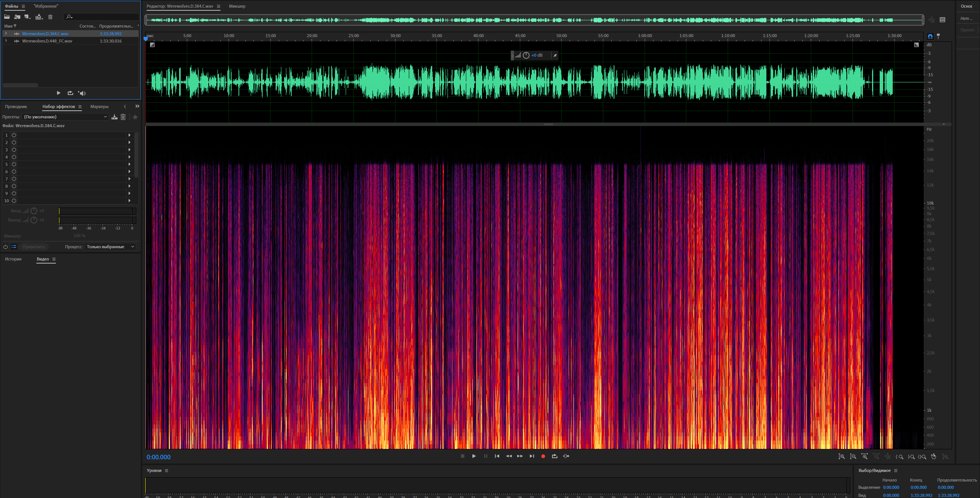
Task: Expand effect slot 3 arrow menu
Action: click(129, 150)
